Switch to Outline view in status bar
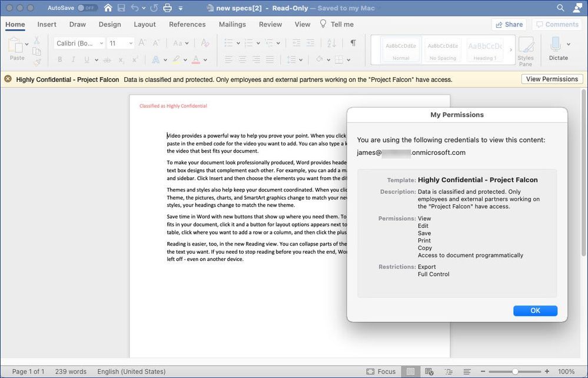 pyautogui.click(x=448, y=372)
